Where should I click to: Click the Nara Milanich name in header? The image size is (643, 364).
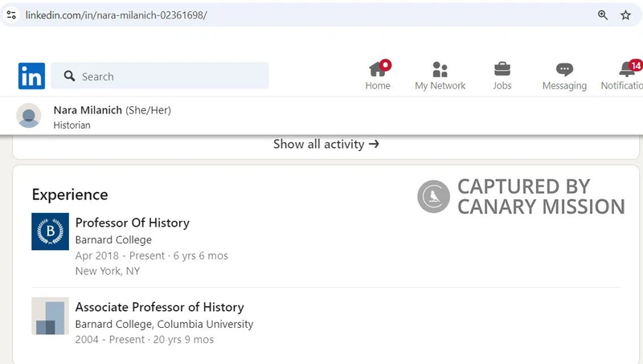coord(88,110)
